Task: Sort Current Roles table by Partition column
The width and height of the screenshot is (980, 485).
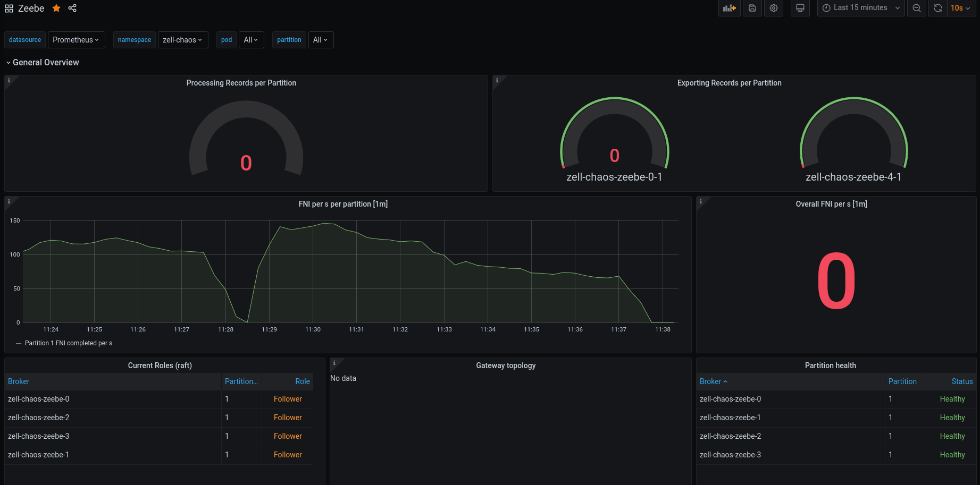Action: point(241,381)
